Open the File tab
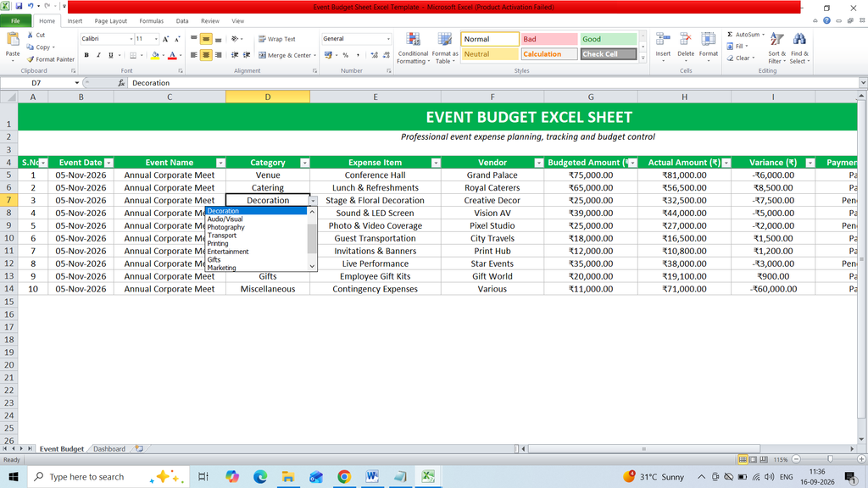Viewport: 868px width, 488px height. [15, 21]
